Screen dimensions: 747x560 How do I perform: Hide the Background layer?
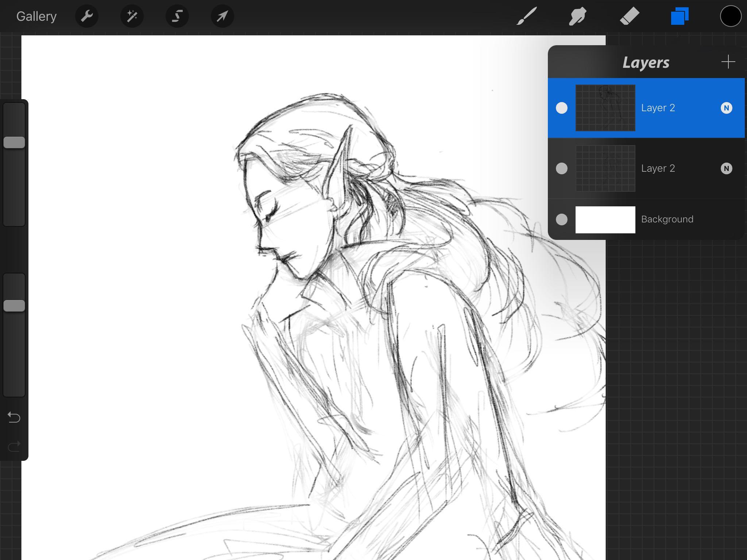[562, 219]
